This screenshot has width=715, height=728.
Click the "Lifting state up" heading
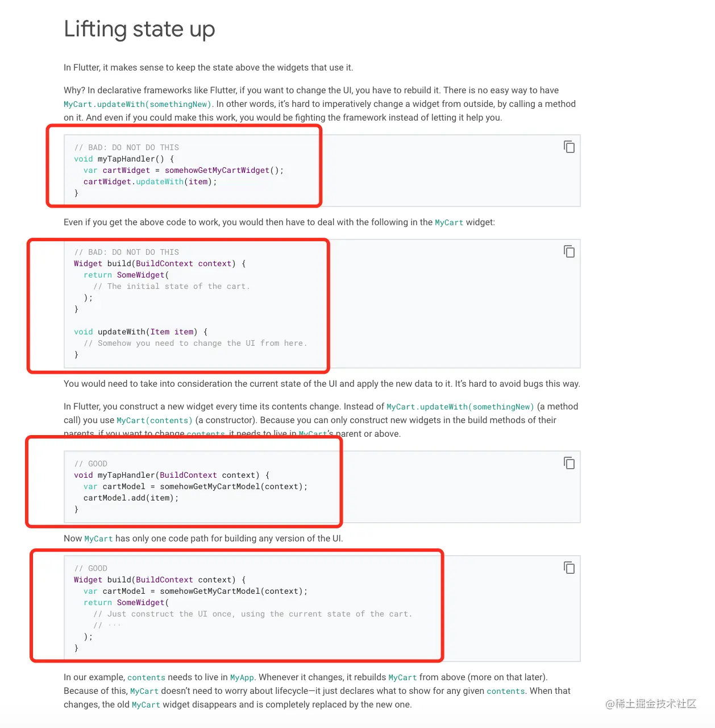pos(139,29)
